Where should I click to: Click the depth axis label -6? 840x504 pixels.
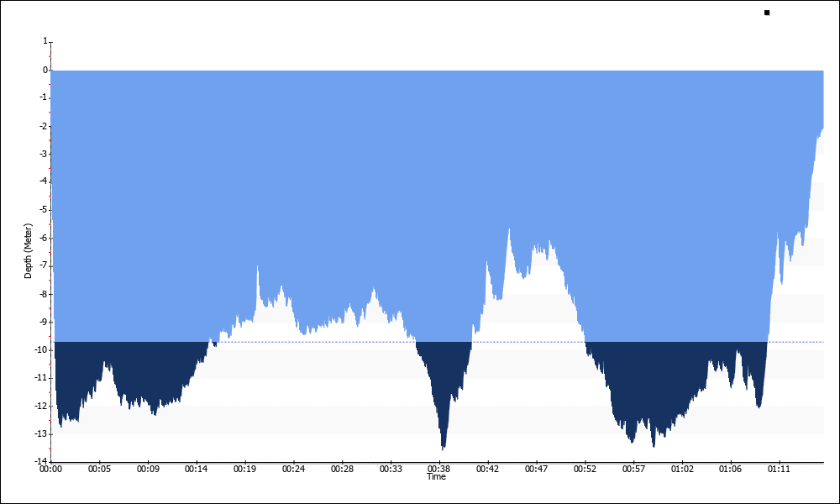click(x=44, y=238)
